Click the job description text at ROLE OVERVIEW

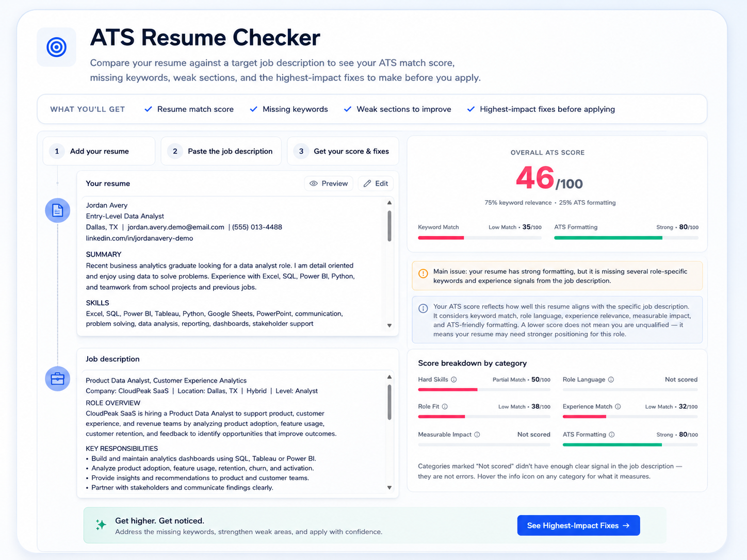click(x=113, y=403)
